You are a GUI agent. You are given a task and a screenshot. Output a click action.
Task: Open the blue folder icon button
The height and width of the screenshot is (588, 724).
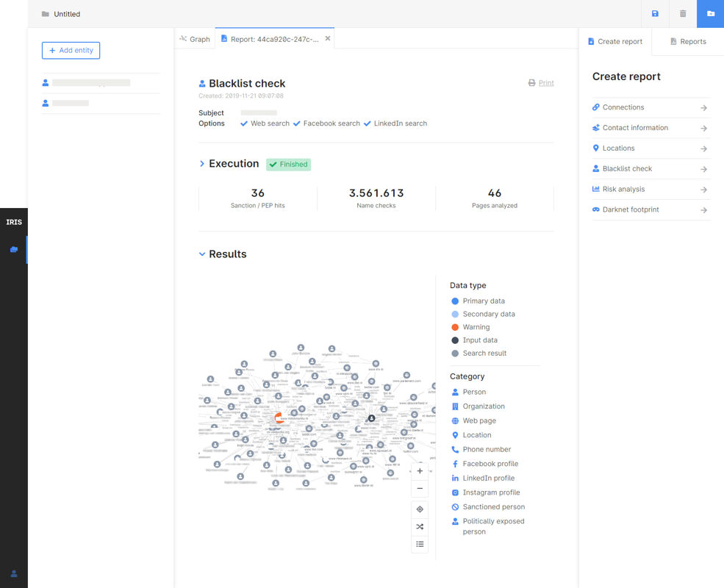(711, 14)
